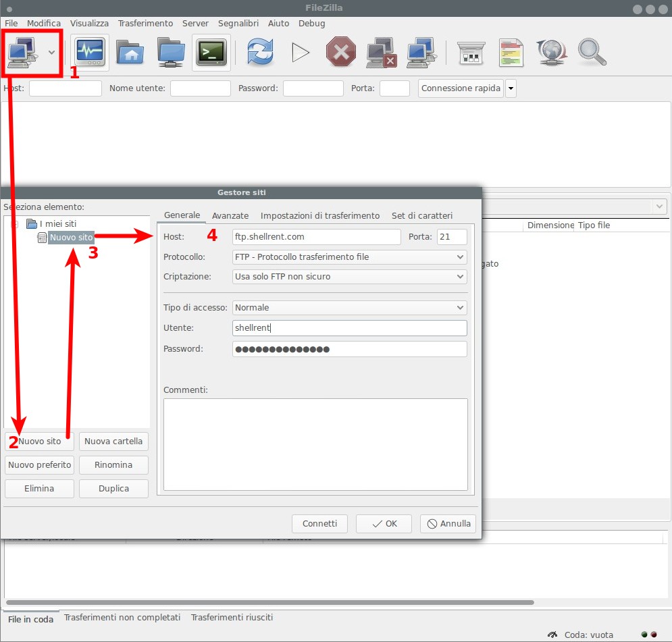
Task: Toggle the local directory tree icon
Action: click(x=130, y=52)
